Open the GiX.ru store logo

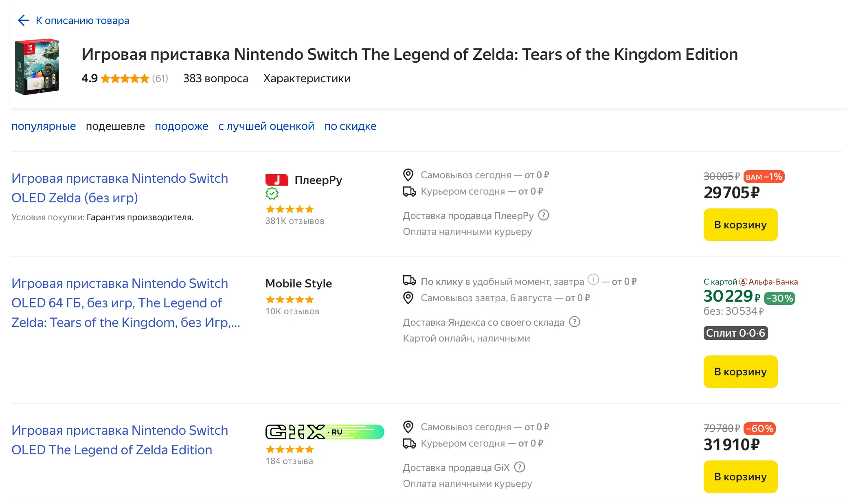[325, 432]
